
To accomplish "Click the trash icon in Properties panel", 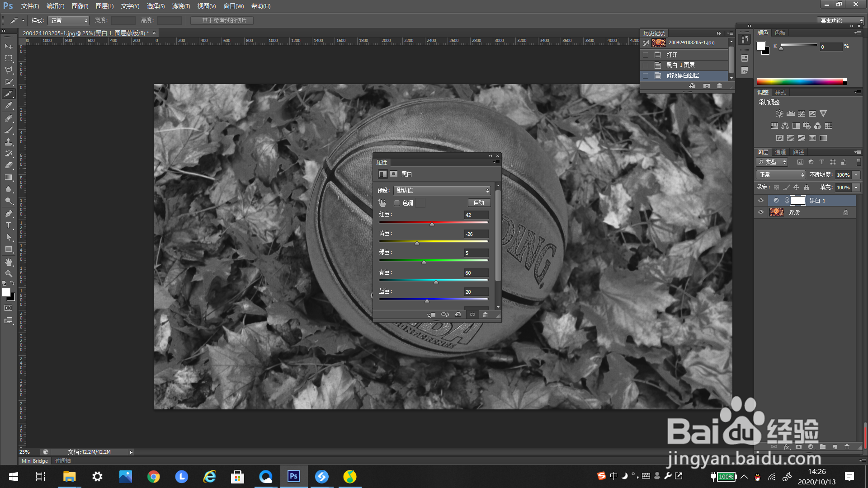I will (485, 315).
